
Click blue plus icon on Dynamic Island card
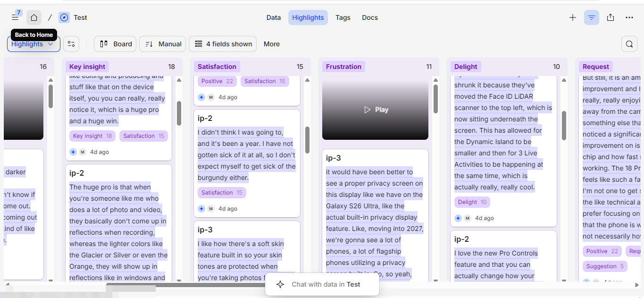[x=458, y=218]
